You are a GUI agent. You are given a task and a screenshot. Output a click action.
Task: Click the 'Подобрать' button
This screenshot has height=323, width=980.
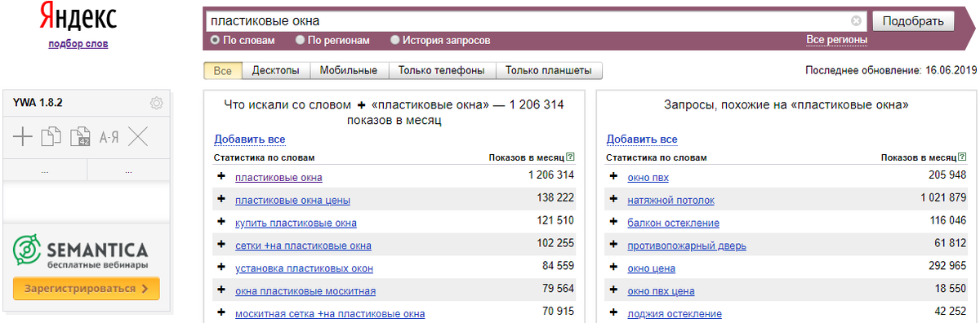pyautogui.click(x=913, y=20)
